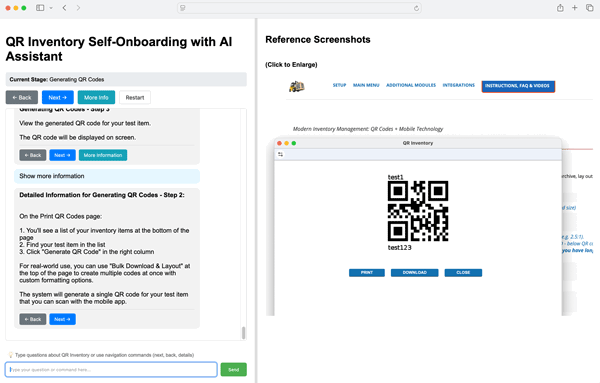Click the top blue Next button

[x=58, y=98]
